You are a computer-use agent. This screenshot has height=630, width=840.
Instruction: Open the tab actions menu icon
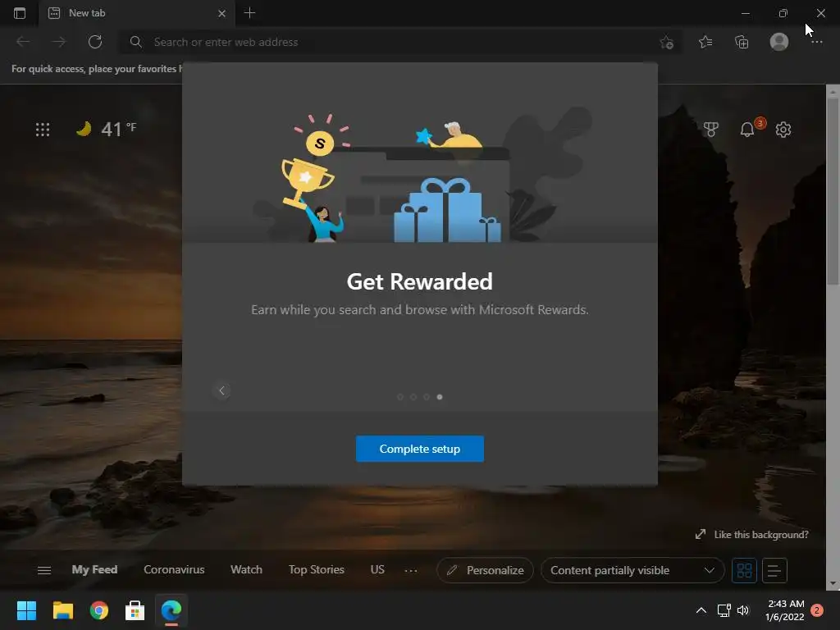[20, 13]
